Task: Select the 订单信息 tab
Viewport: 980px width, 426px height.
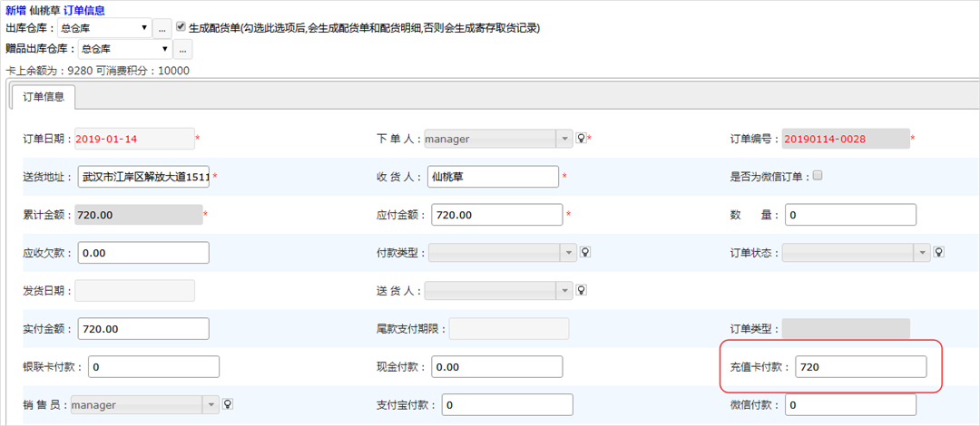Action: click(44, 97)
